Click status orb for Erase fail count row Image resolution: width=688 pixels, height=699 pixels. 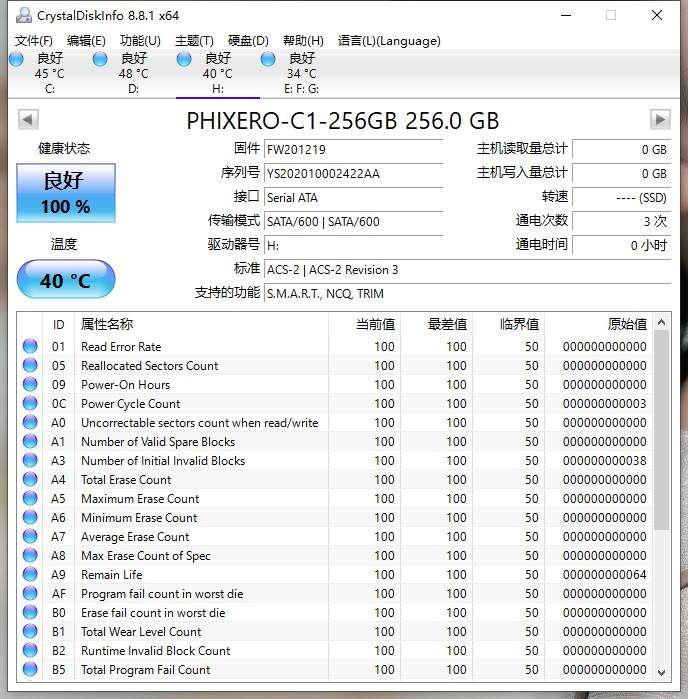point(30,613)
